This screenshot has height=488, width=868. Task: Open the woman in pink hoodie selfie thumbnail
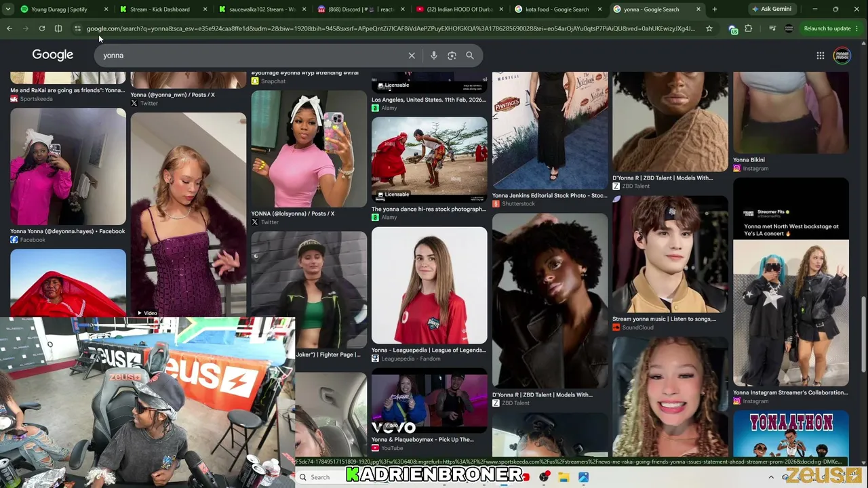click(x=68, y=167)
